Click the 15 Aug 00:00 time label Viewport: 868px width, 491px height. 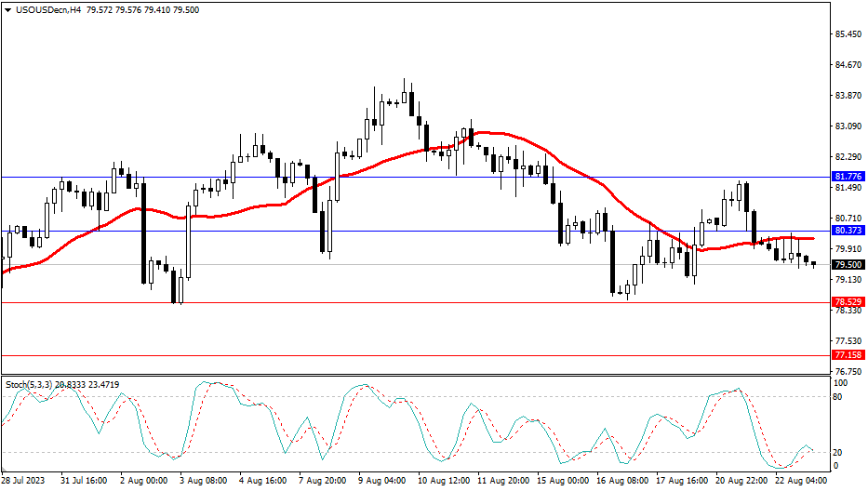(x=561, y=481)
